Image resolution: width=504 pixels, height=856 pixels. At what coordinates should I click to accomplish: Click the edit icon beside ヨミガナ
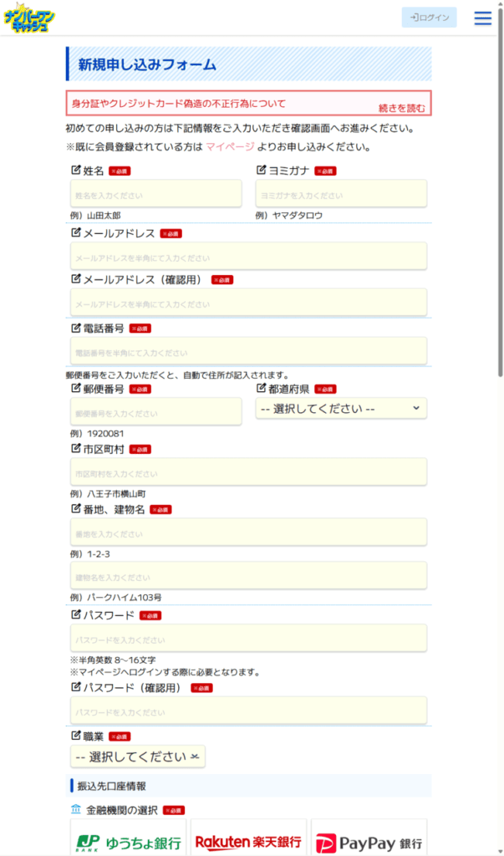coord(261,171)
